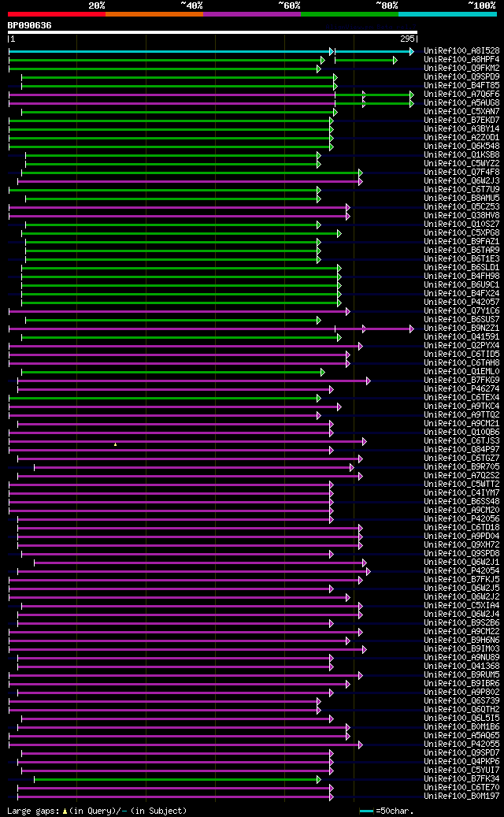
Task: Select the UniRef100_C5XIA4 label
Action: click(461, 605)
